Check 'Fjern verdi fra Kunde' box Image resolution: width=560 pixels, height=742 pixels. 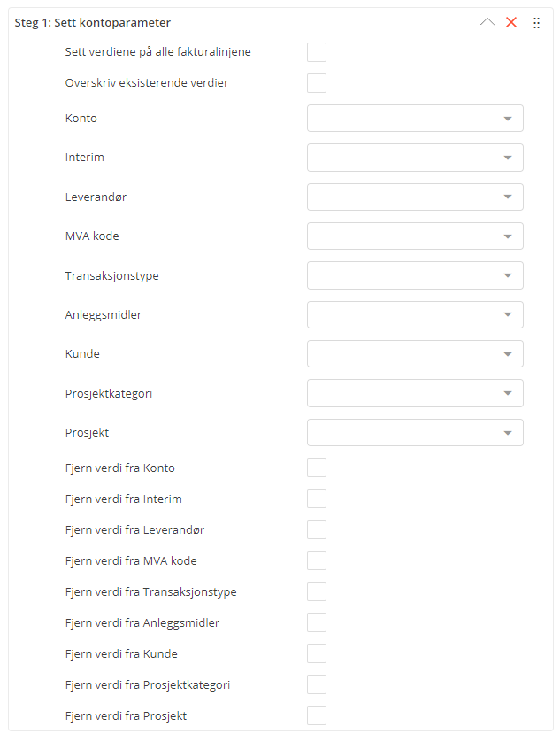click(317, 653)
